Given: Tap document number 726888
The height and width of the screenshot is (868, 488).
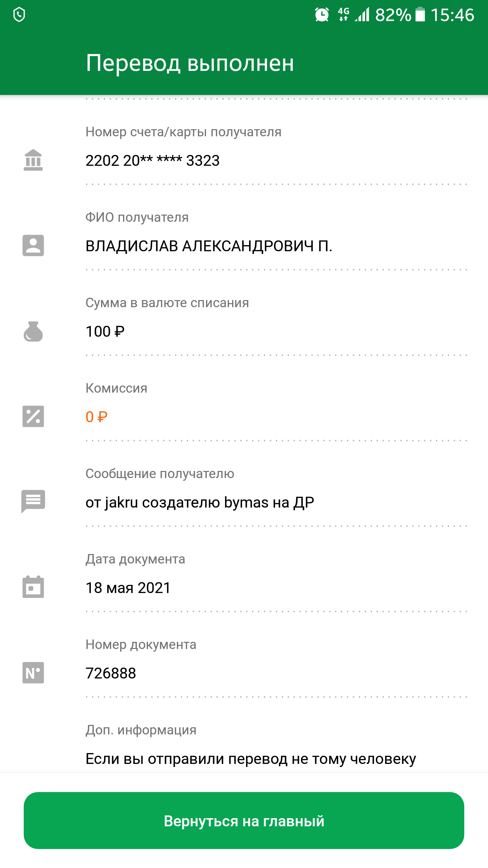Looking at the screenshot, I should click(x=111, y=673).
